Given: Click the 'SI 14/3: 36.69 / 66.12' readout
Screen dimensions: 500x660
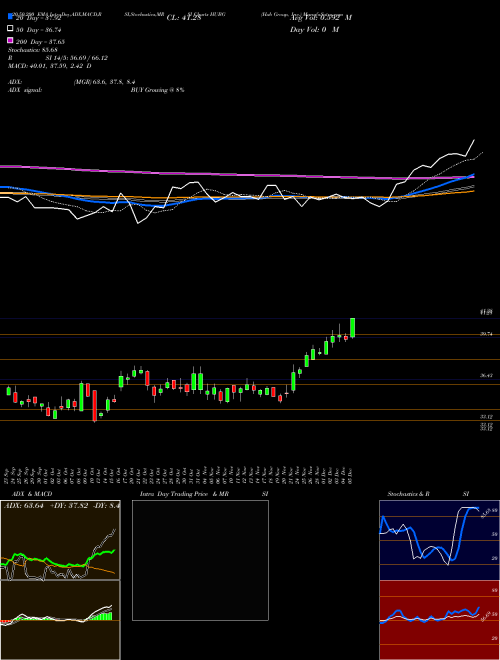Looking at the screenshot, I should (x=77, y=58).
